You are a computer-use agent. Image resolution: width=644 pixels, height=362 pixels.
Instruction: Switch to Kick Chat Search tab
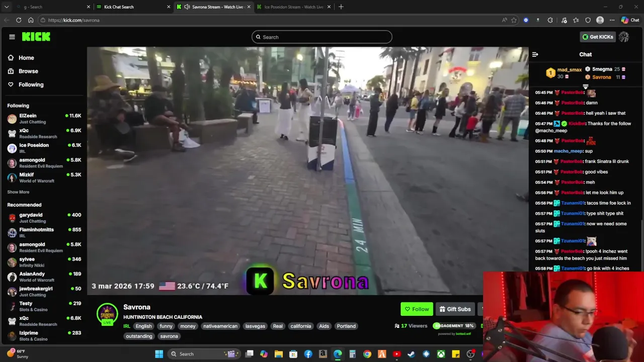tap(133, 7)
